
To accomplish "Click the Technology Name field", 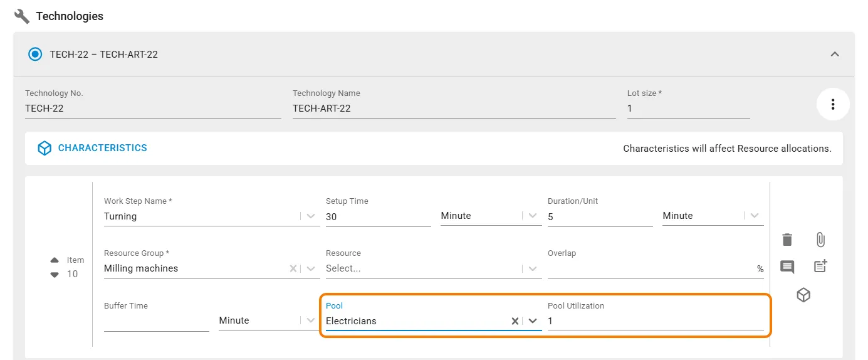I will pyautogui.click(x=454, y=109).
